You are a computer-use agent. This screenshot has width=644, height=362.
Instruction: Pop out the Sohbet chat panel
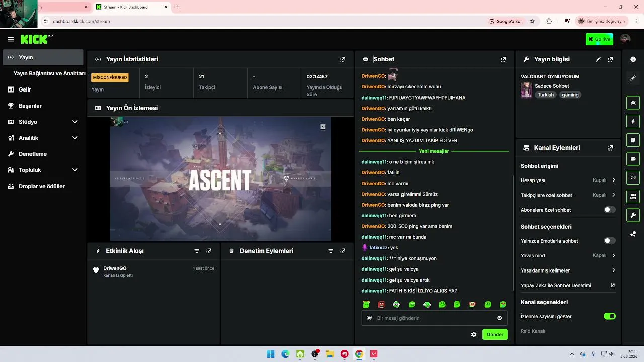point(503,59)
